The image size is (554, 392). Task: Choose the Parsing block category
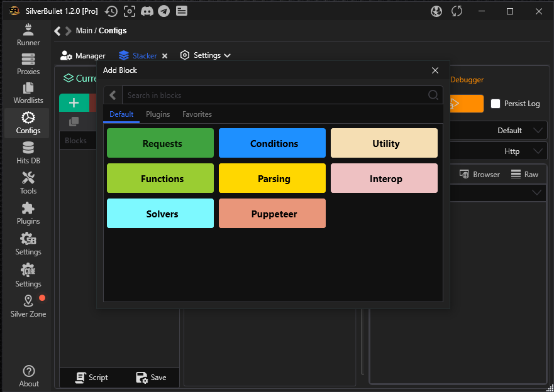coord(272,178)
